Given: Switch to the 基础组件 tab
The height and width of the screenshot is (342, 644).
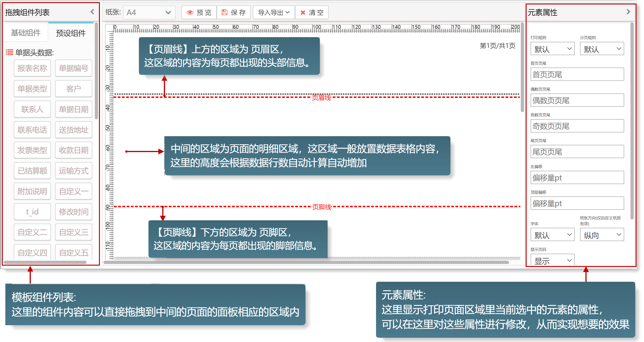Looking at the screenshot, I should [26, 32].
